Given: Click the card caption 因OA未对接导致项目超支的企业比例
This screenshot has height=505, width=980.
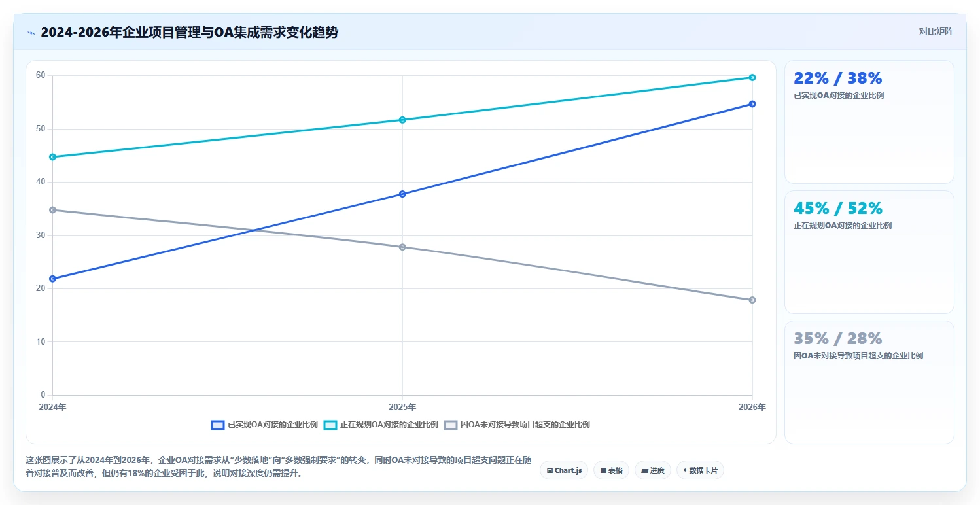Looking at the screenshot, I should pyautogui.click(x=858, y=356).
